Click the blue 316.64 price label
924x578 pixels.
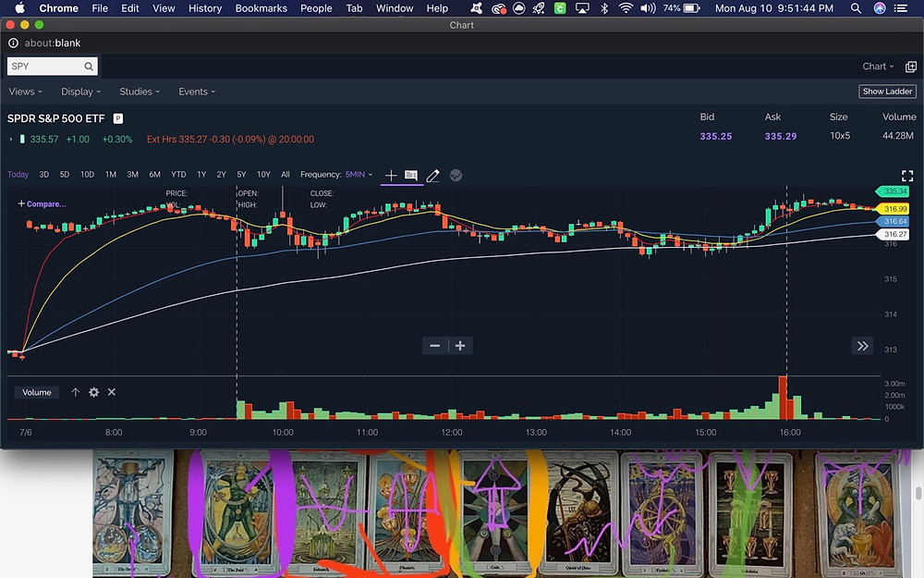click(894, 221)
